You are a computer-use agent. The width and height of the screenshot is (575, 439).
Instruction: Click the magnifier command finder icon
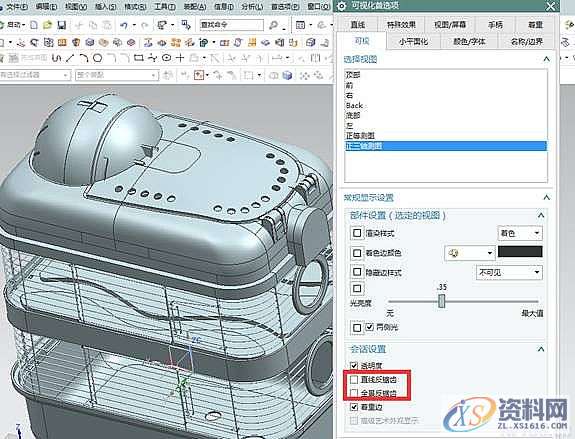click(x=273, y=25)
